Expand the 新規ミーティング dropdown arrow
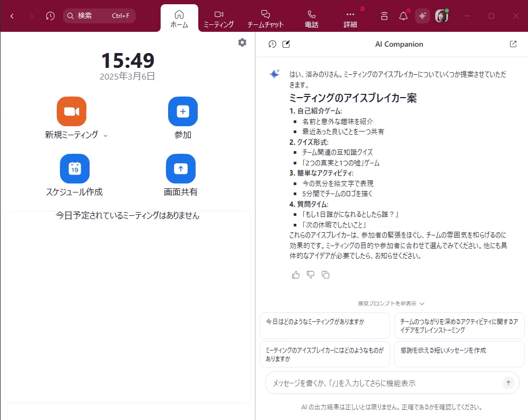Viewport: 528px width, 420px height. [x=105, y=136]
